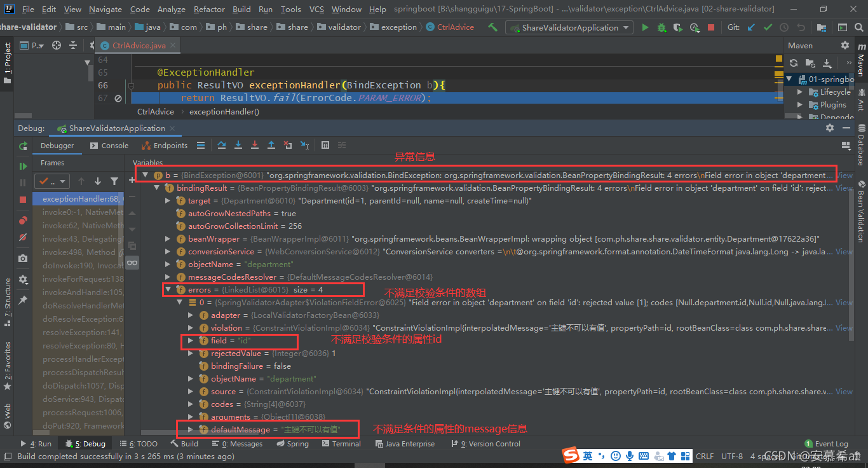Resume Program in debug sidebar

23,166
